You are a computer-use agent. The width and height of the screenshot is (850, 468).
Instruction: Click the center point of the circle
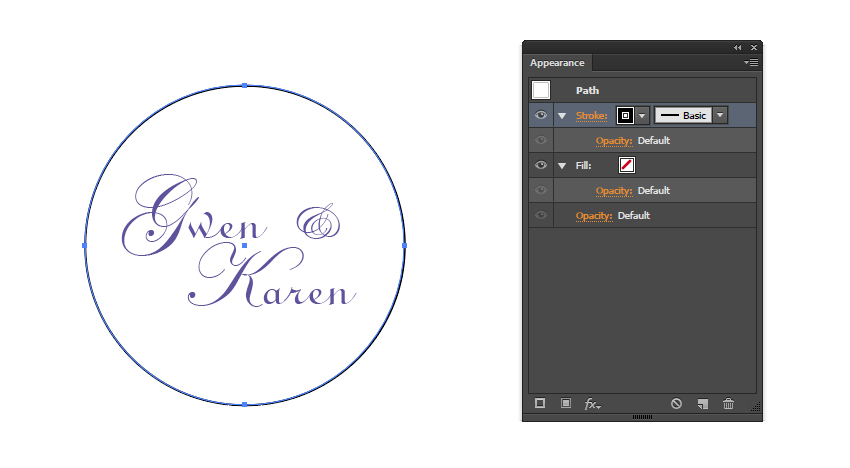pos(244,246)
